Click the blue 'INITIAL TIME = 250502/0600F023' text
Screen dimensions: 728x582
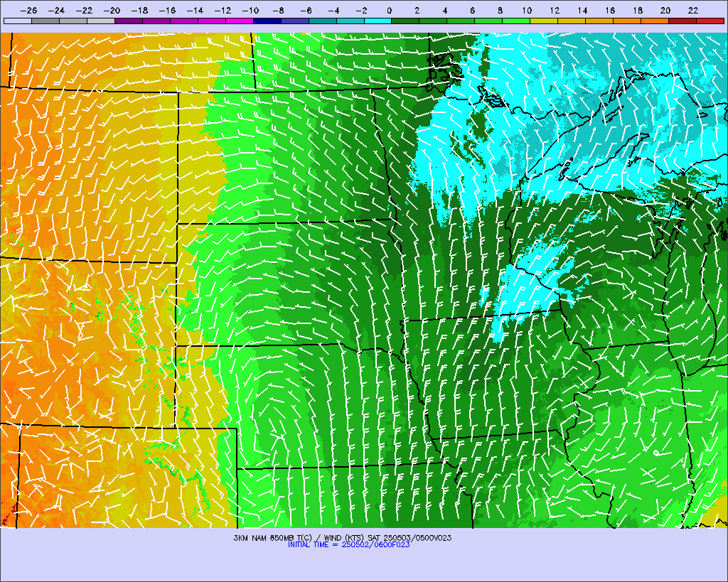pyautogui.click(x=348, y=545)
